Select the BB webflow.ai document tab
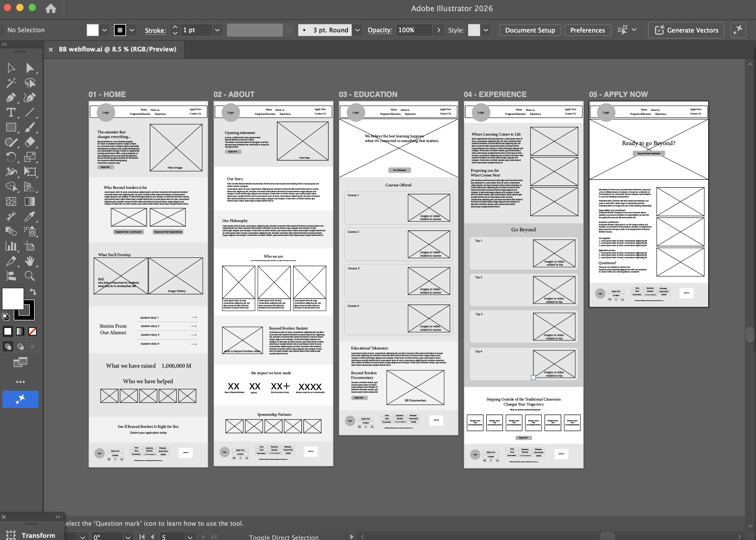 tap(118, 49)
